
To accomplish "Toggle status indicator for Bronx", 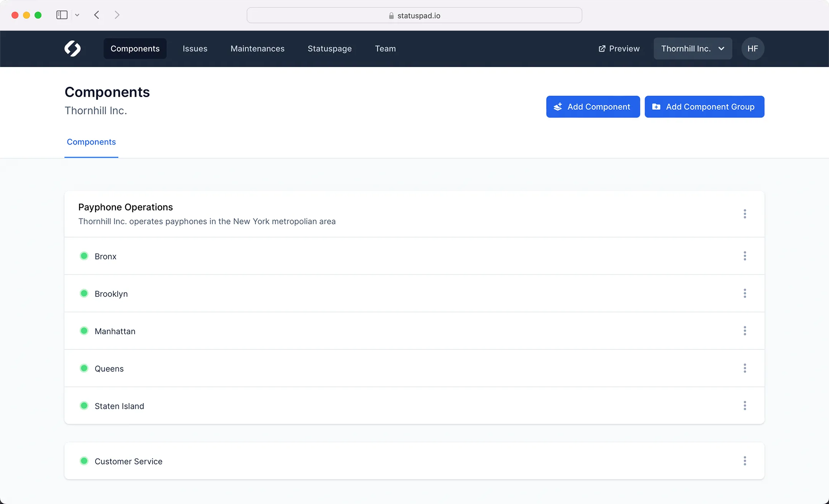I will tap(84, 256).
